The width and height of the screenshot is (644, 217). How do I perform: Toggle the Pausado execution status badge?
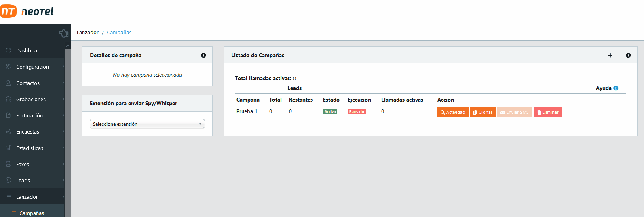pos(357,112)
